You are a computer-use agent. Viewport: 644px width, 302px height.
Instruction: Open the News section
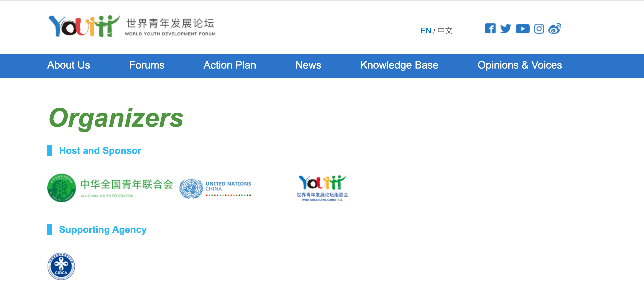point(308,65)
